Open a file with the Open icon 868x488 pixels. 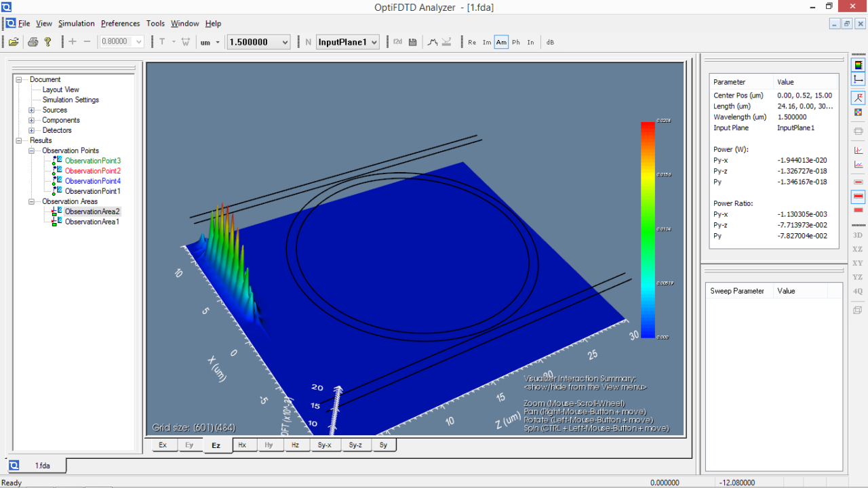coord(12,41)
